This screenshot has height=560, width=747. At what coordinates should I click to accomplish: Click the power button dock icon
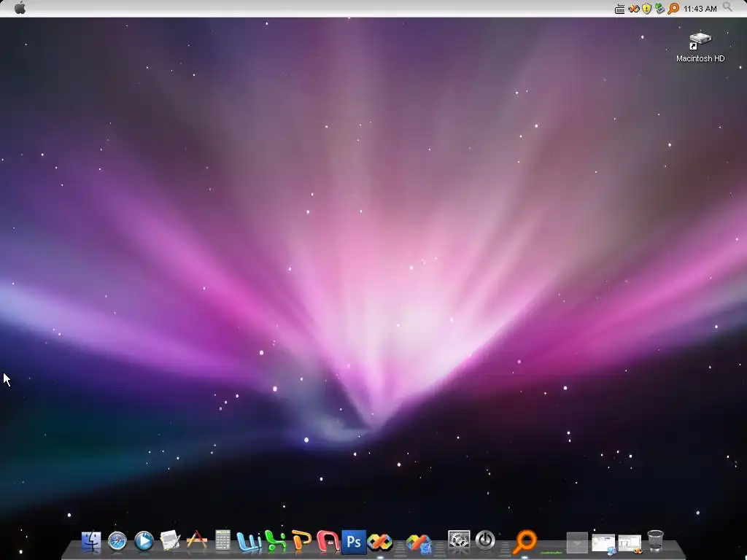coord(485,541)
